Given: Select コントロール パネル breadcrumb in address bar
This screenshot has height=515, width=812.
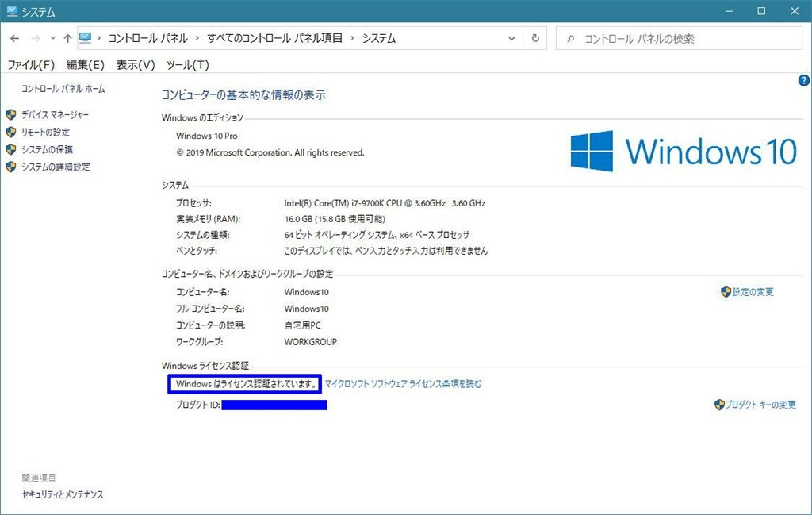Looking at the screenshot, I should click(148, 38).
